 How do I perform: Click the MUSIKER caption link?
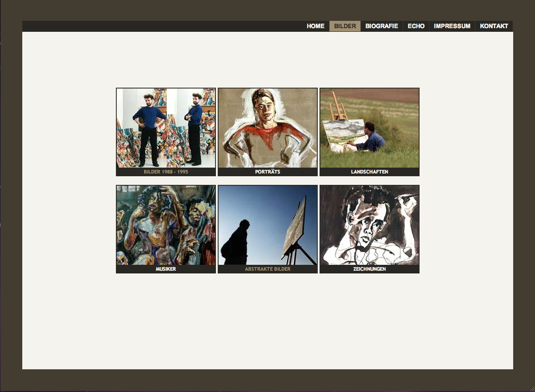point(166,269)
